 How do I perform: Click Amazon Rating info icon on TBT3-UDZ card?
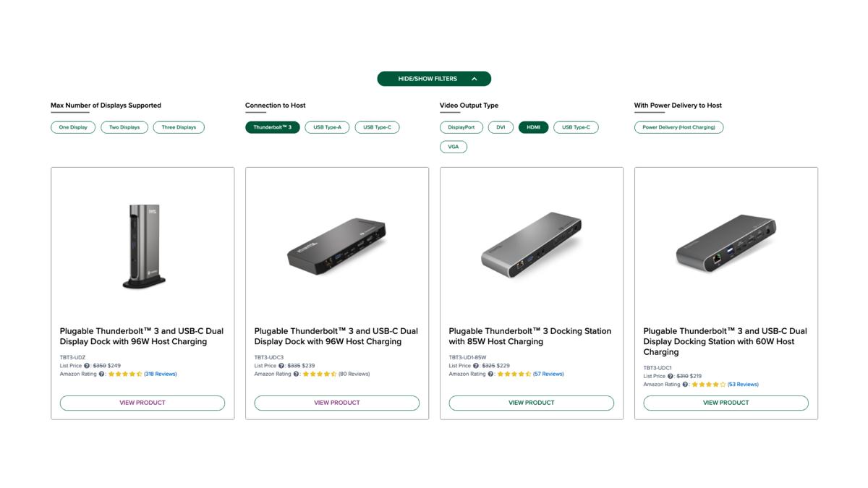click(x=102, y=374)
